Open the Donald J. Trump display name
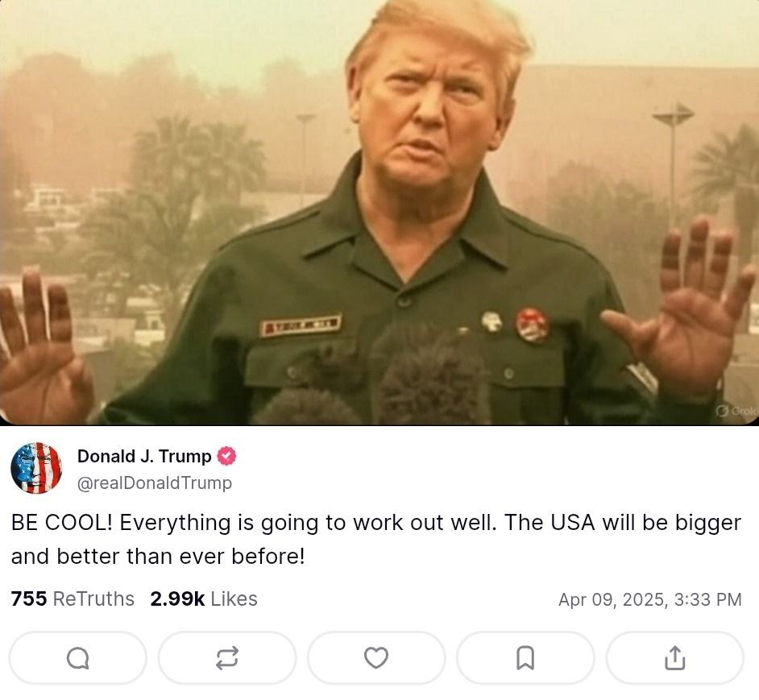759x700 pixels. 144,456
